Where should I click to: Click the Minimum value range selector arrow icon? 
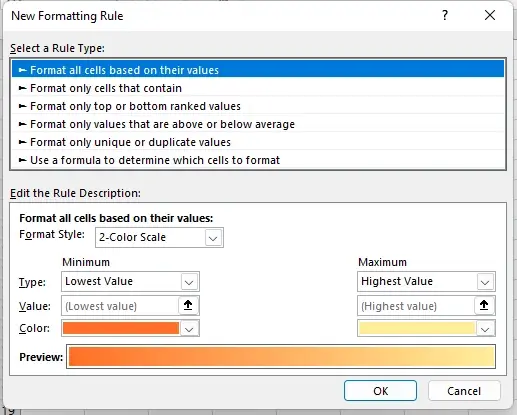click(x=188, y=305)
